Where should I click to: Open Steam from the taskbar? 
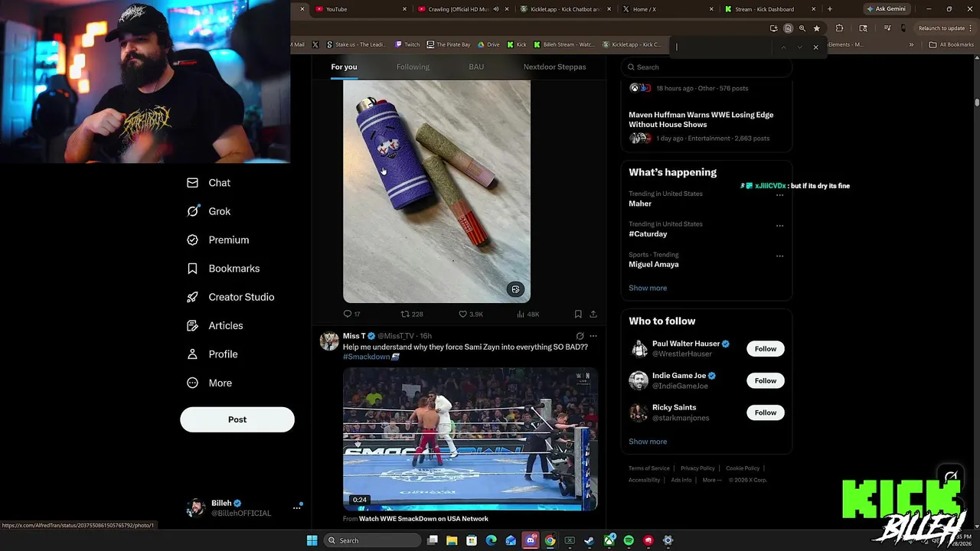click(589, 540)
